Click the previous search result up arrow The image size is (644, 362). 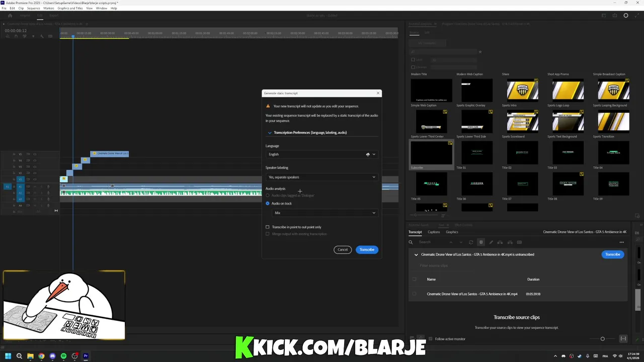pos(451,242)
